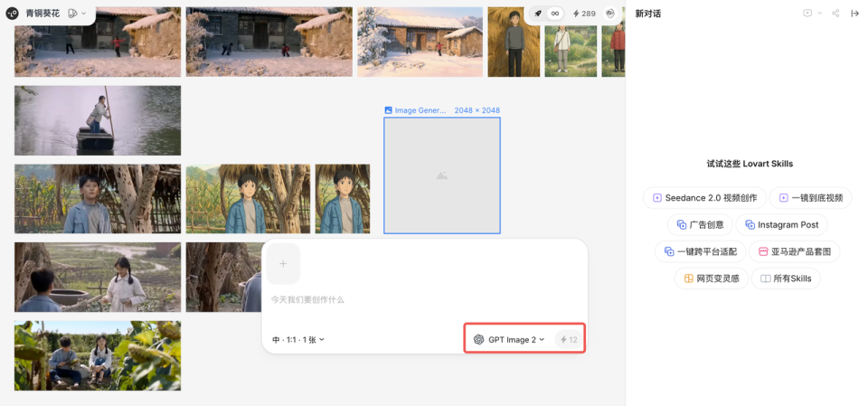Launch the 广告创意 skill
Image resolution: width=868 pixels, height=406 pixels.
(x=700, y=225)
